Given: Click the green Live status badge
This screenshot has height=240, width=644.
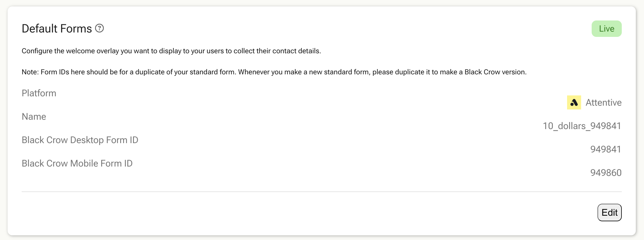Looking at the screenshot, I should (x=607, y=29).
